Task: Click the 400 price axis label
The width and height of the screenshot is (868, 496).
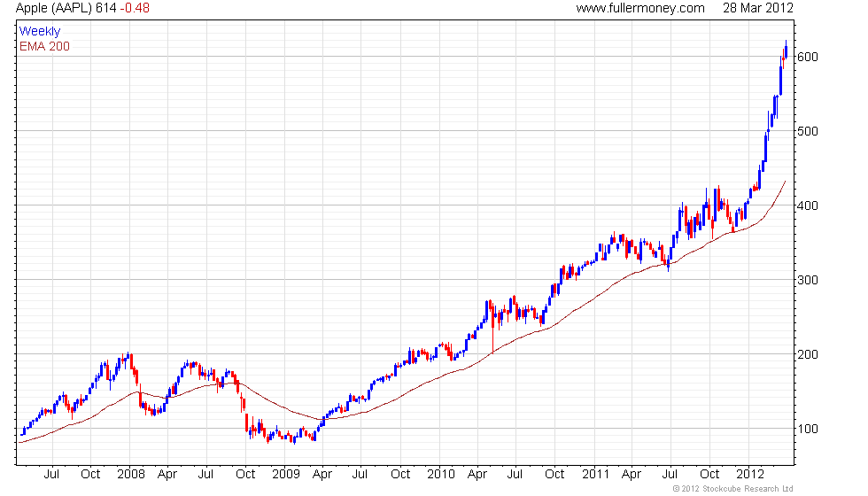Action: coord(807,205)
